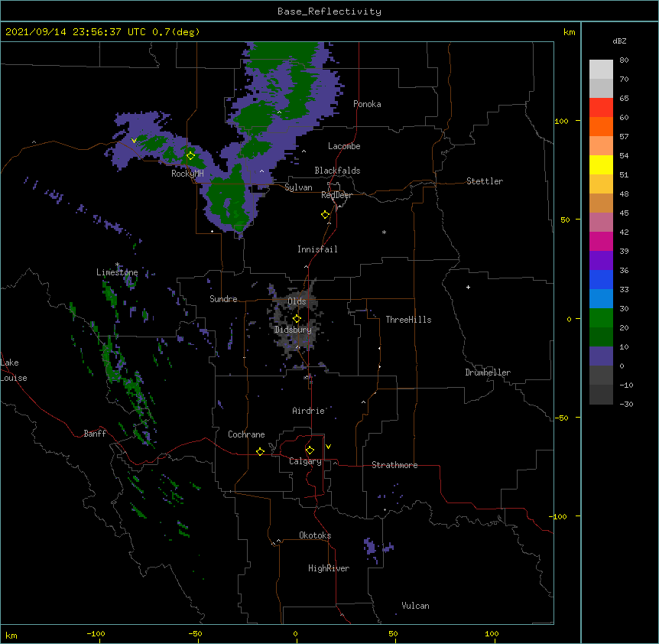This screenshot has width=659, height=644.
Task: Click the ThreeHills label
Action: pyautogui.click(x=408, y=320)
